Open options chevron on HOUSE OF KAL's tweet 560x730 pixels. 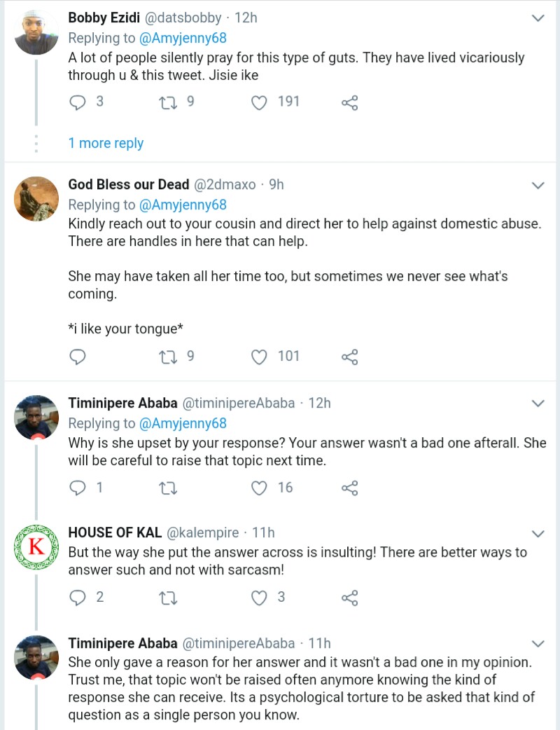tap(538, 534)
